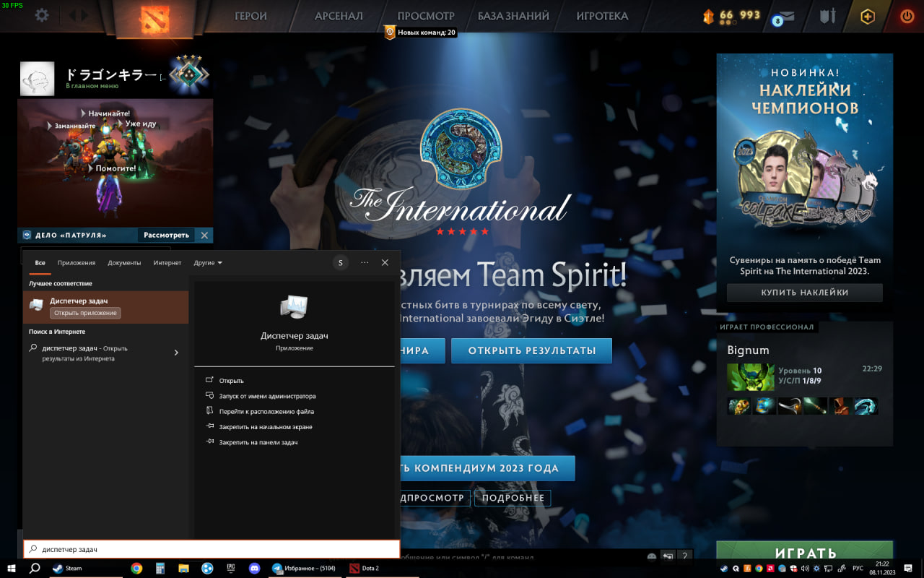
Task: Click the search field containing диспетчер задач
Action: [x=212, y=549]
